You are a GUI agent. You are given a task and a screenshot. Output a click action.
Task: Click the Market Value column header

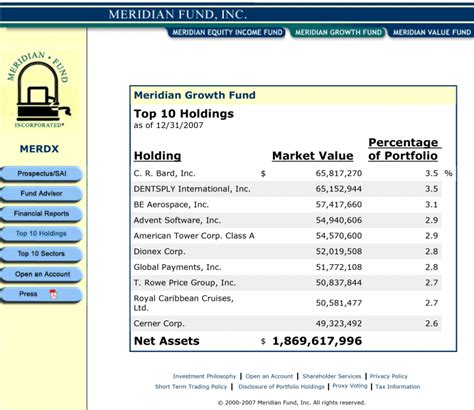313,156
